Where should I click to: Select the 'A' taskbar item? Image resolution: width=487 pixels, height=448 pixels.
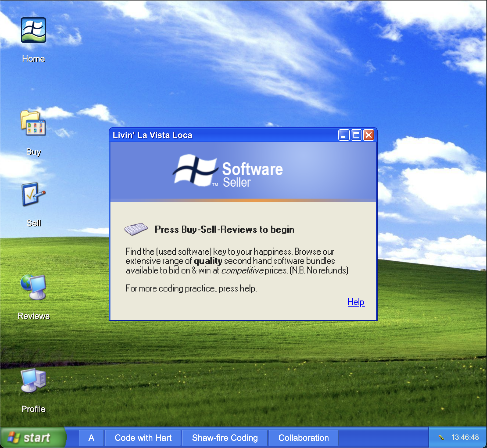coord(91,438)
